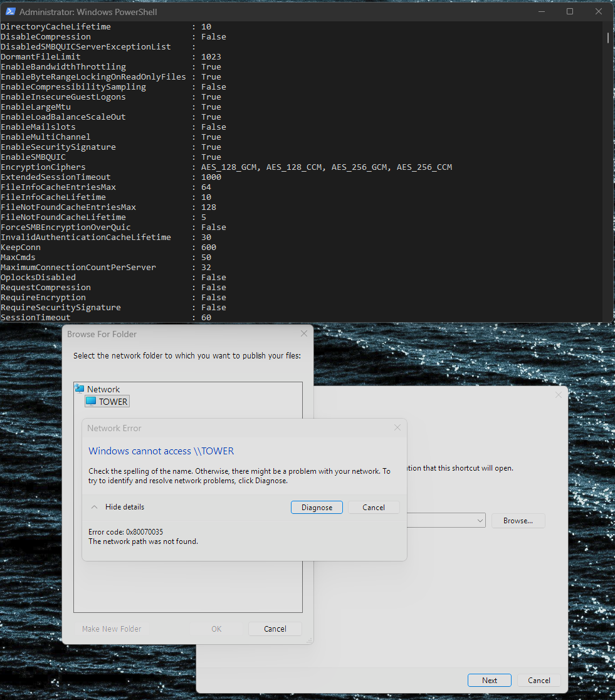
Task: Click Next in the shortcut wizard
Action: 490,681
